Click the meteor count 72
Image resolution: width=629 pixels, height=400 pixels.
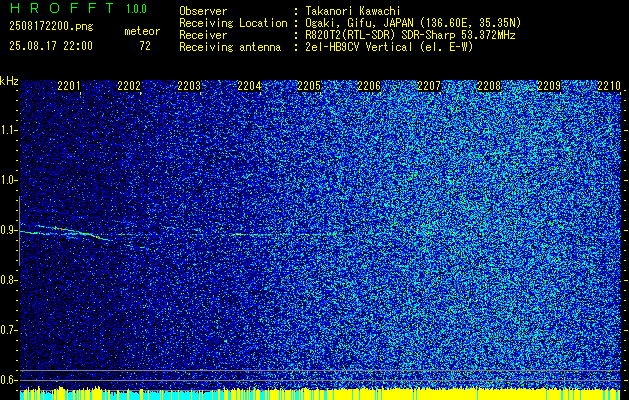(x=145, y=46)
